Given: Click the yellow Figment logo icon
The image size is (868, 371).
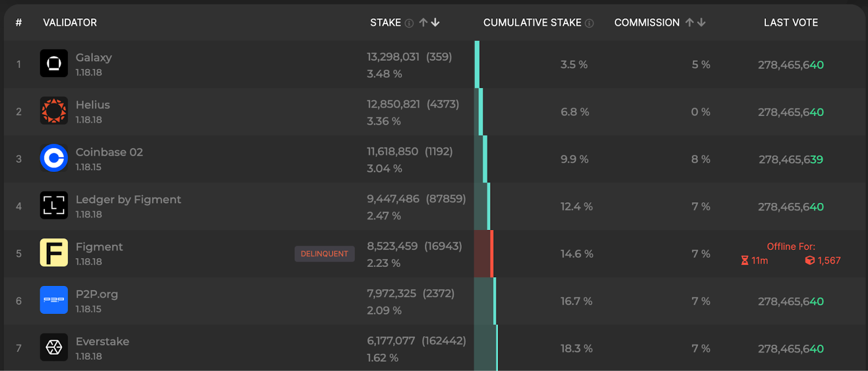Looking at the screenshot, I should 54,253.
